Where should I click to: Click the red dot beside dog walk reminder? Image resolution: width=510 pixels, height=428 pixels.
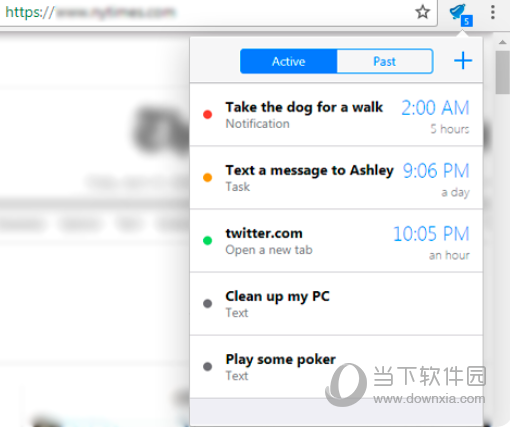tap(207, 115)
